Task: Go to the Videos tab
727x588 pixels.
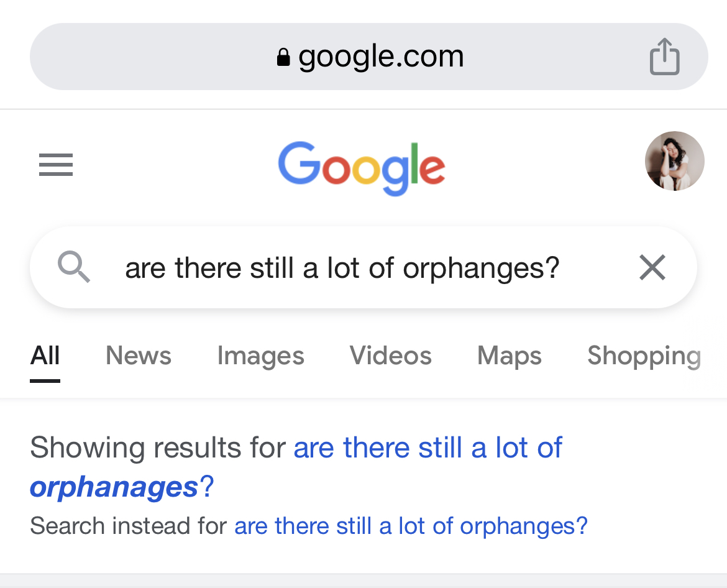Action: pos(390,356)
